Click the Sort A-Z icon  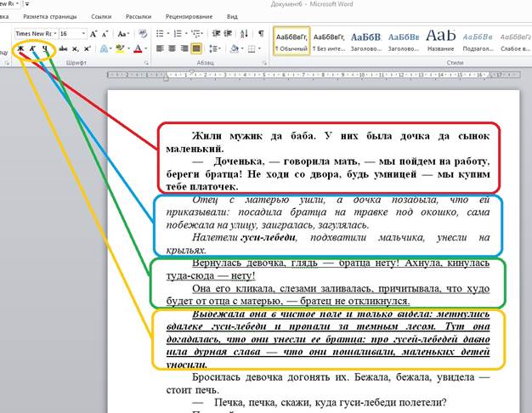coord(244,33)
